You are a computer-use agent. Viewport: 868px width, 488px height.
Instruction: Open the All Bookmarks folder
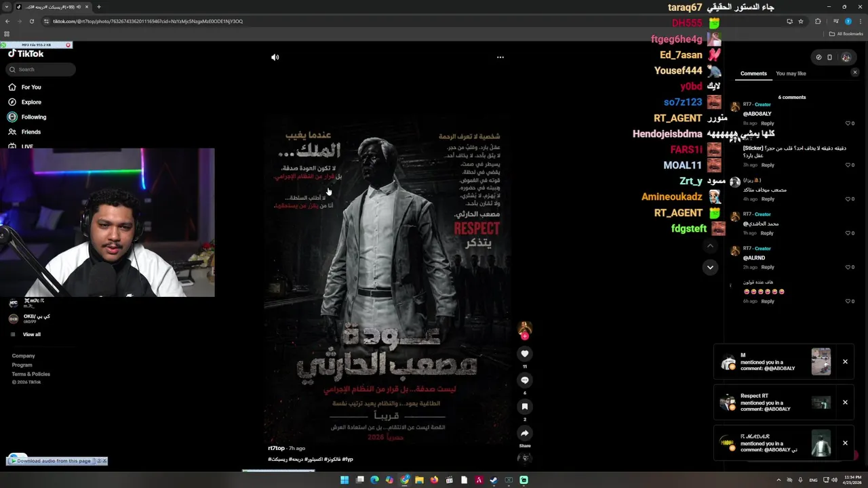click(x=846, y=34)
